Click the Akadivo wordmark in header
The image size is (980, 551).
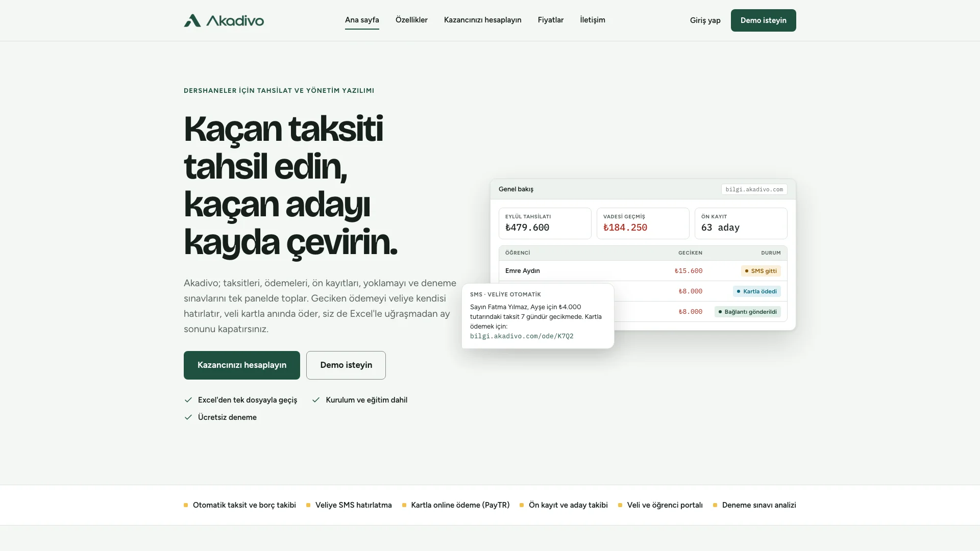click(235, 20)
